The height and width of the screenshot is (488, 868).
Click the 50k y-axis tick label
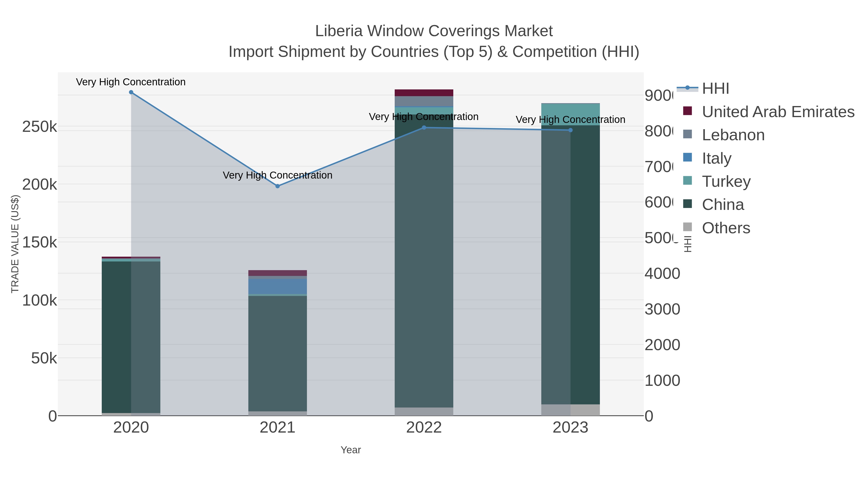click(x=44, y=358)
